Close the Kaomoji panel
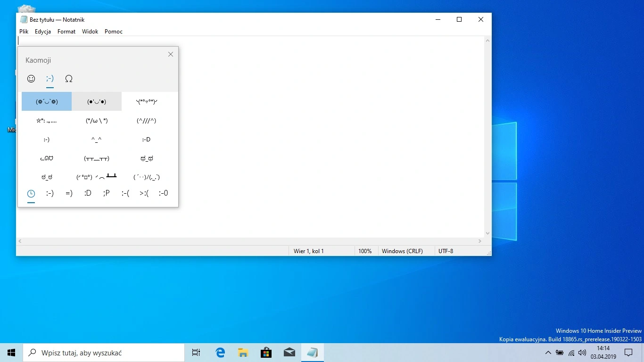The width and height of the screenshot is (644, 362). [171, 54]
